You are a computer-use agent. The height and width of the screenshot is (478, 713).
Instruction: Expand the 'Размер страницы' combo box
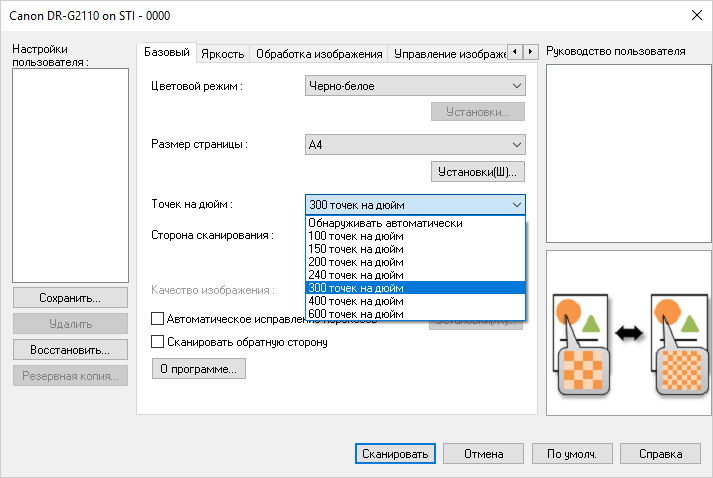pyautogui.click(x=415, y=145)
